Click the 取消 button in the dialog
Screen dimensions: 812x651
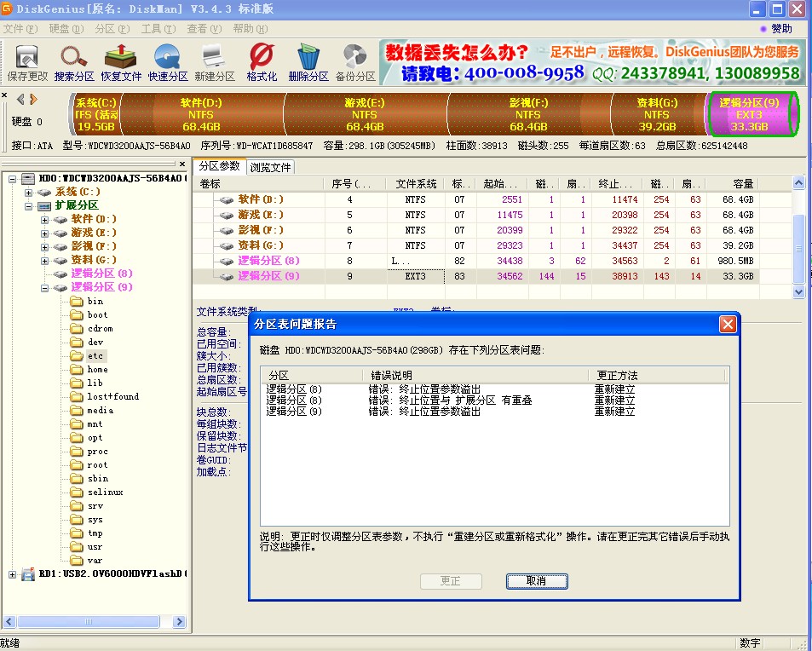(x=537, y=581)
